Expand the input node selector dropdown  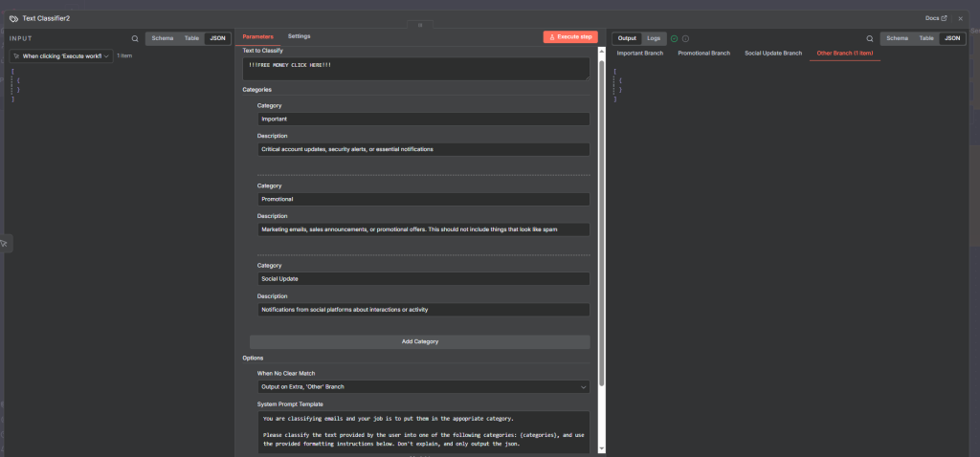[x=61, y=56]
